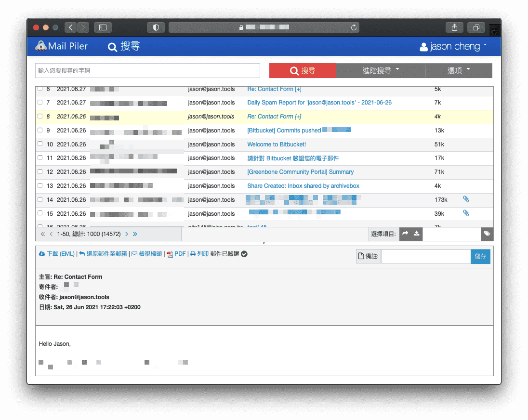
Task: Click the browser forward button
Action: (x=83, y=27)
